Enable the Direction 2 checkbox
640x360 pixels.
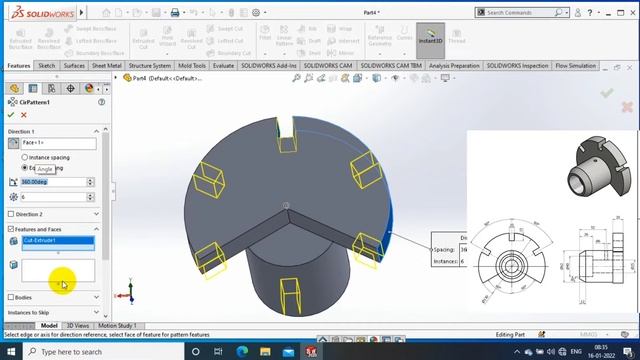pos(11,214)
